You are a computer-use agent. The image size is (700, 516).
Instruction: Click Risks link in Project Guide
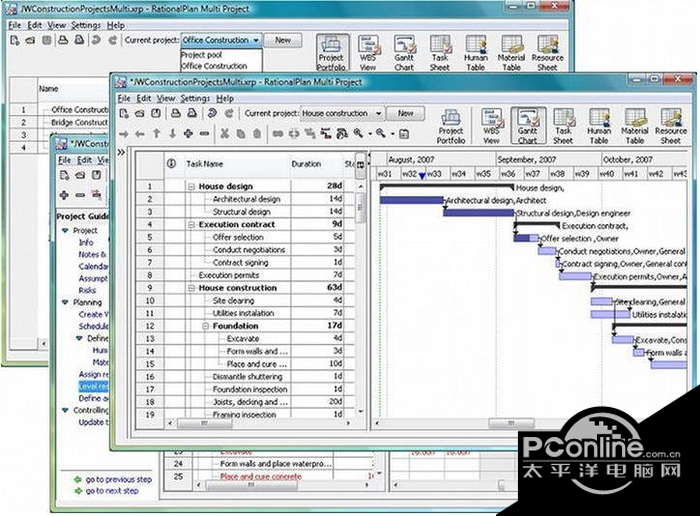(87, 290)
